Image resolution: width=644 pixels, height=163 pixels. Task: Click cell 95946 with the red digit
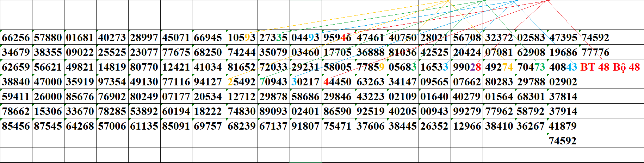[x=338, y=38]
